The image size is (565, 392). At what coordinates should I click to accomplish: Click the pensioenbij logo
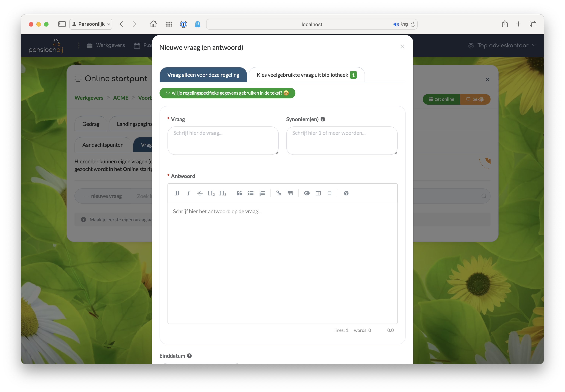46,46
